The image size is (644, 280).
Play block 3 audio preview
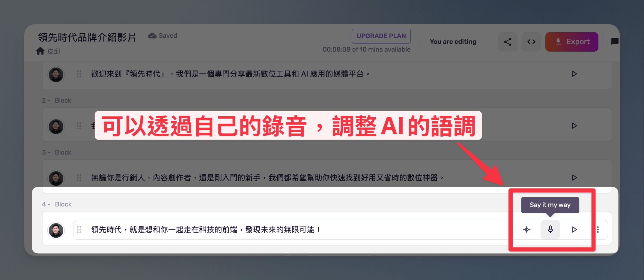(574, 178)
